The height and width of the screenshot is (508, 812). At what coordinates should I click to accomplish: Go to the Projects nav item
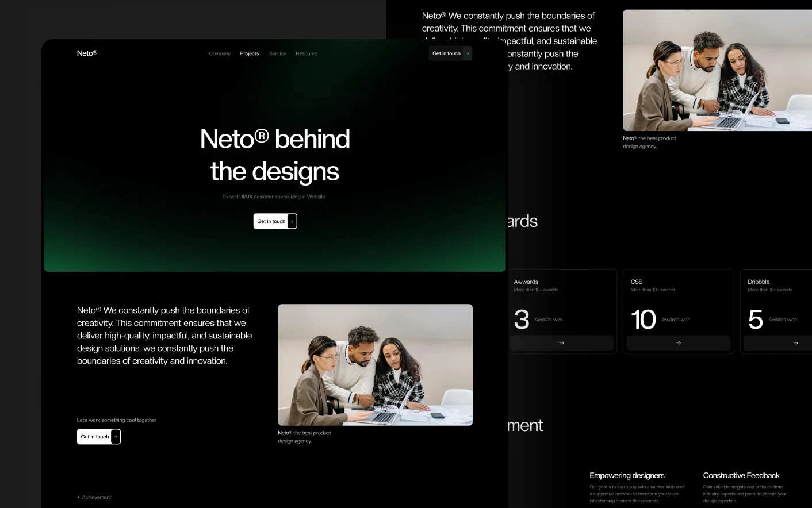250,54
